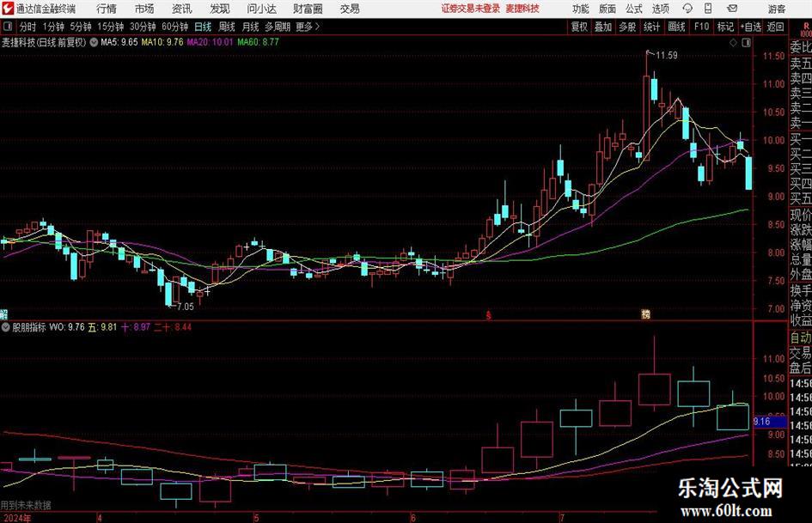
Task: Open the 财富圈 menu
Action: click(308, 9)
